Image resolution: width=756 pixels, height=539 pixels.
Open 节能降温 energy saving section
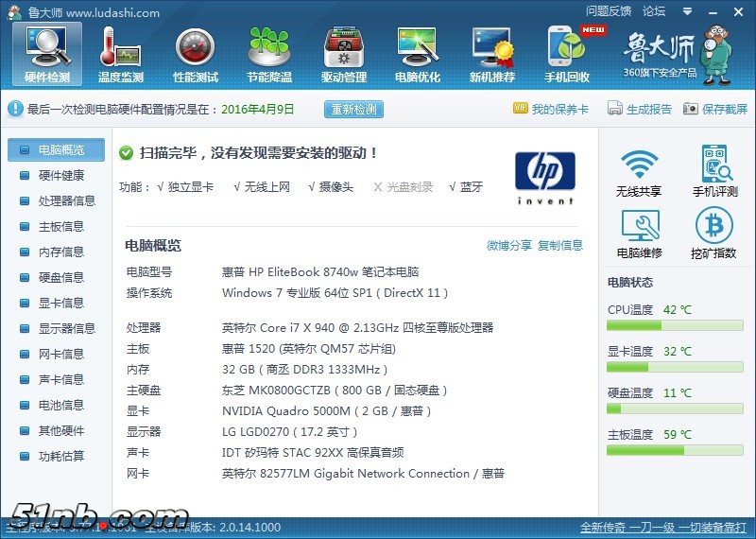pyautogui.click(x=269, y=53)
